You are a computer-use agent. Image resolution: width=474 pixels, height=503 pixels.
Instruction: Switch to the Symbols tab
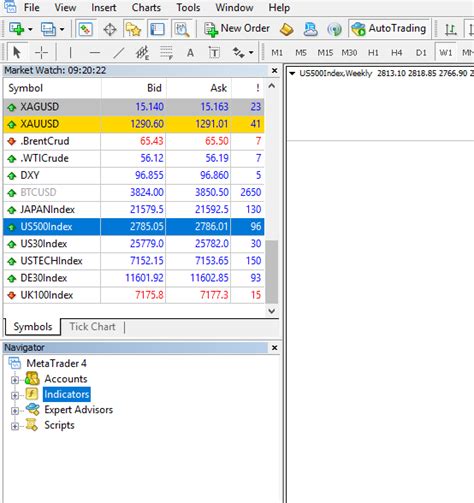33,327
